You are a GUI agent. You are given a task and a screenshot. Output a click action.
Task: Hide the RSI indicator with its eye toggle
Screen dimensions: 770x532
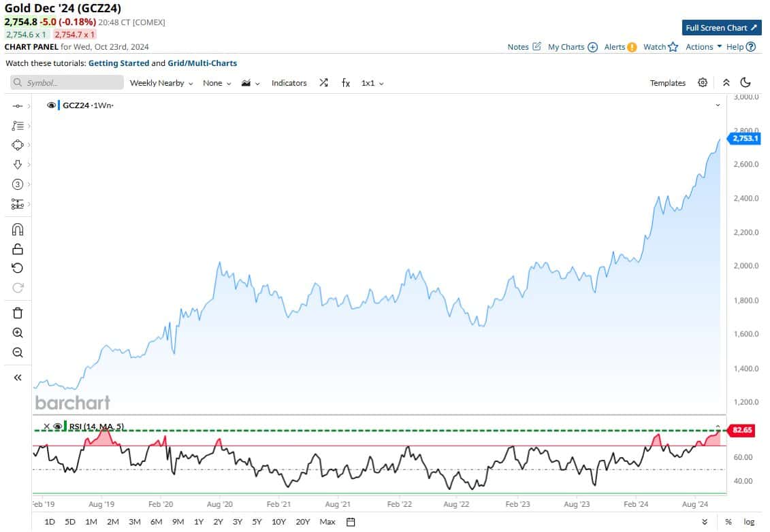tap(58, 426)
